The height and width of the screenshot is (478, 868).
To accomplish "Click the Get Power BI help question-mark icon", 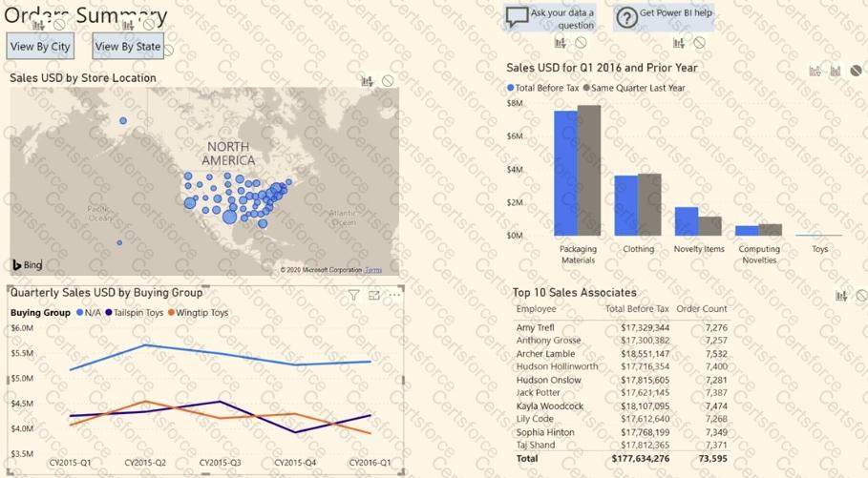I will (x=626, y=18).
